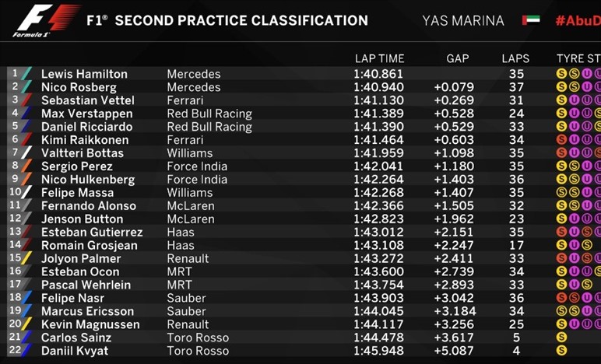Select the LAPS column header
The width and height of the screenshot is (601, 364).
[515, 58]
